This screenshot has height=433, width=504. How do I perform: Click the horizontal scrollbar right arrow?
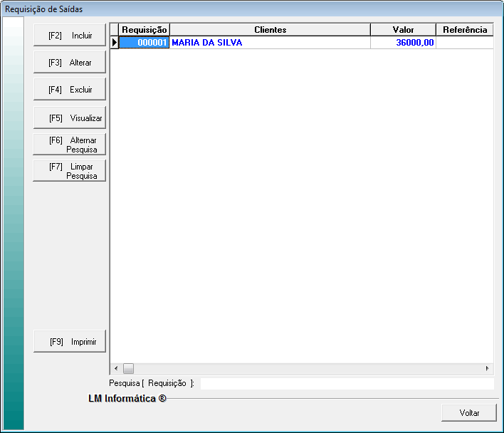[488, 369]
